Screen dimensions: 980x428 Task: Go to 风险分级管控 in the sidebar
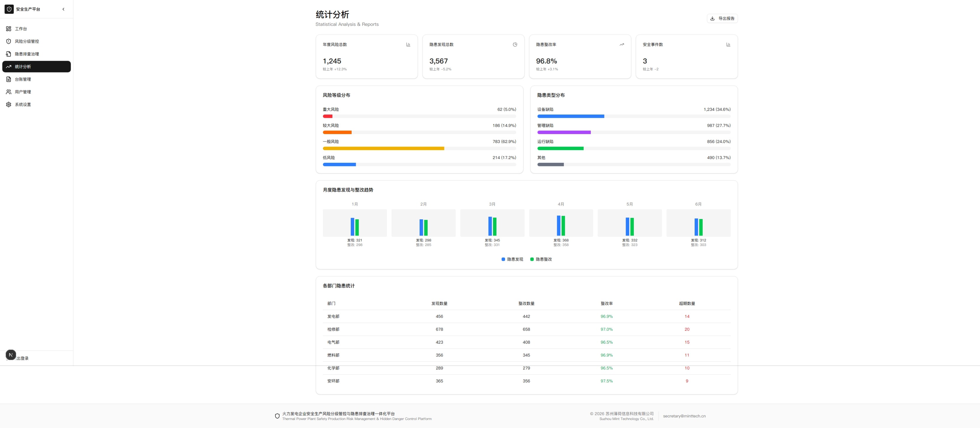pos(27,41)
